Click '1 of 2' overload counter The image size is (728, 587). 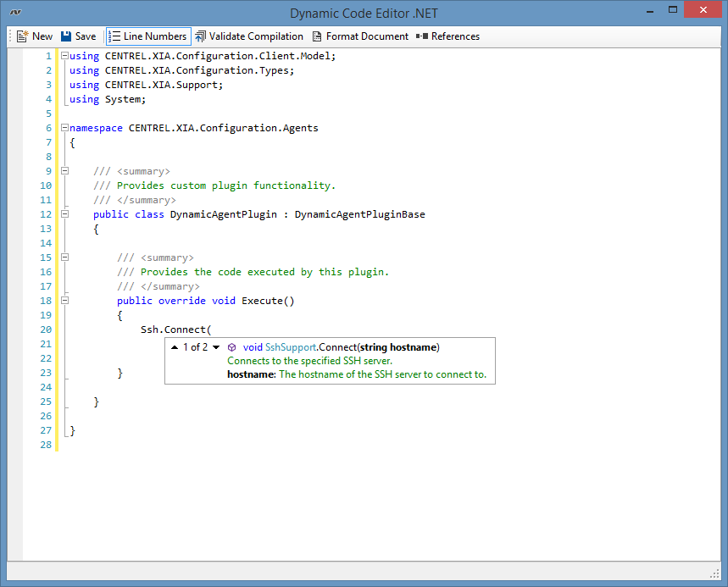[196, 347]
